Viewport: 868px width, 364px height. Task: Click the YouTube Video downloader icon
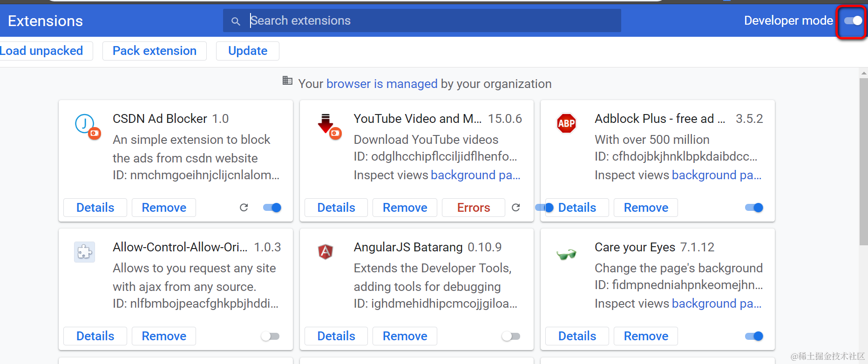[329, 126]
